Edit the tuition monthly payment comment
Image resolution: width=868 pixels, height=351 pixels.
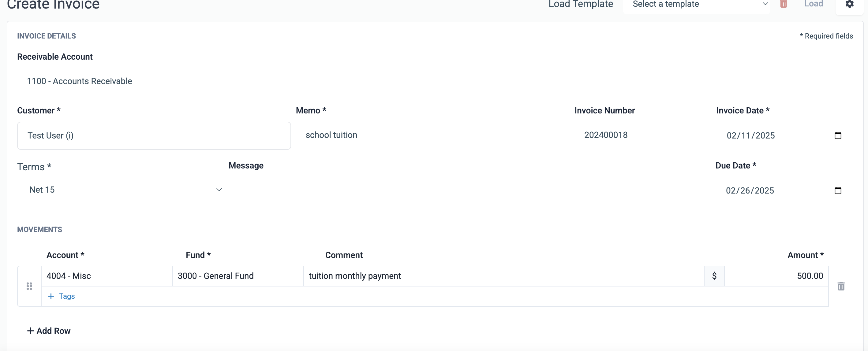pos(504,276)
